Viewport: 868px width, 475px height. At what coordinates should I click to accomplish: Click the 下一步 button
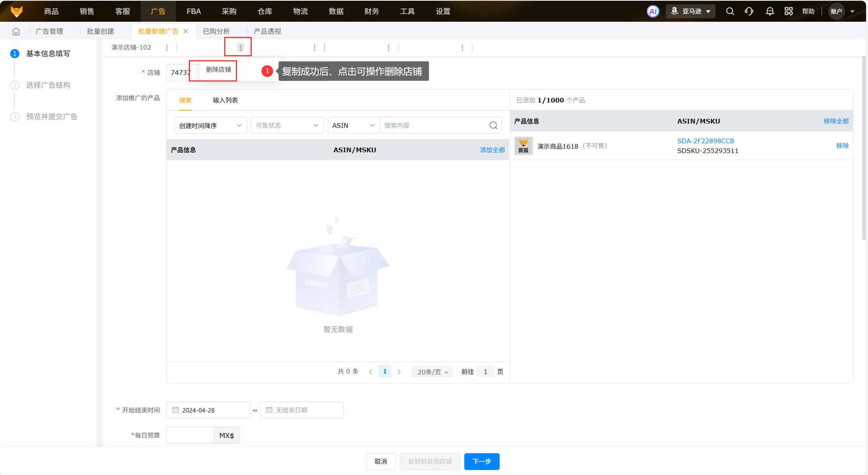point(481,461)
